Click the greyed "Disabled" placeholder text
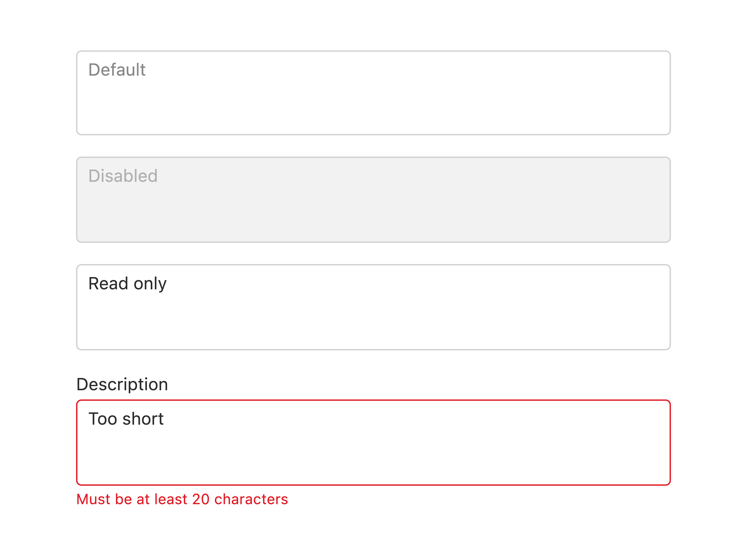Viewport: 747px width, 560px height. 123,176
